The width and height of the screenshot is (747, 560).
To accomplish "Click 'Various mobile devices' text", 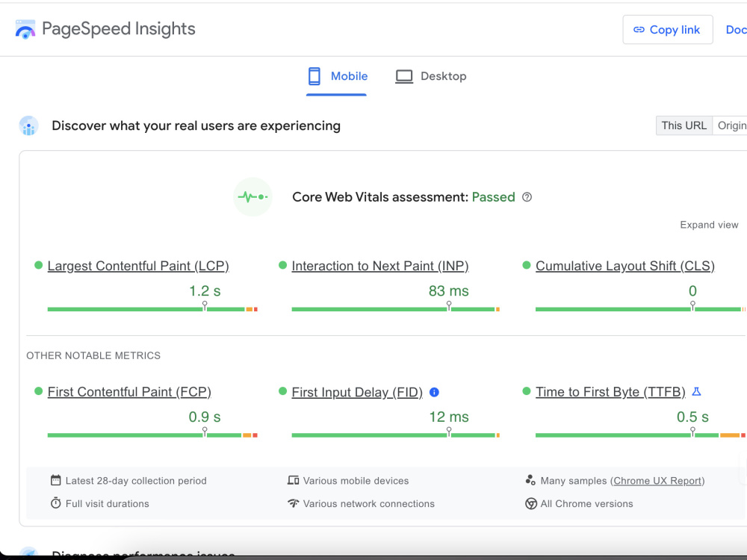I will (356, 481).
